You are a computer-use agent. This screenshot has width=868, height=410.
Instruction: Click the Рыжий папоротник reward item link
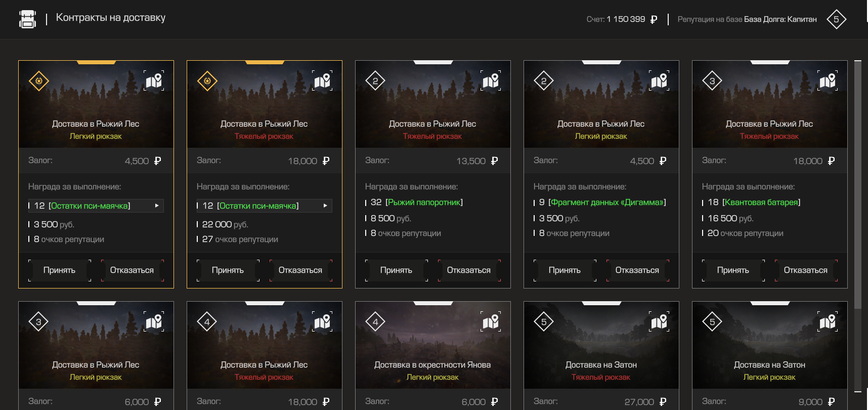[x=424, y=202]
